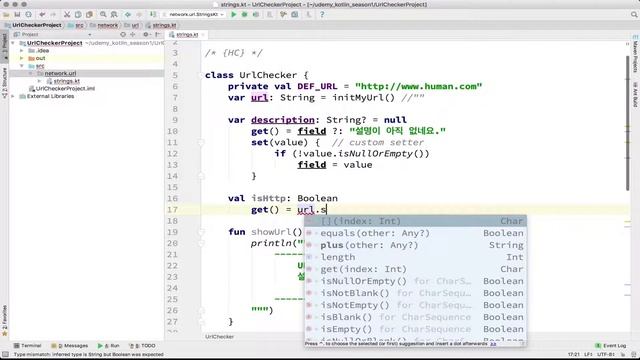Choose get(index: Int) completion
Screen dimensions: 640x360
[416, 269]
